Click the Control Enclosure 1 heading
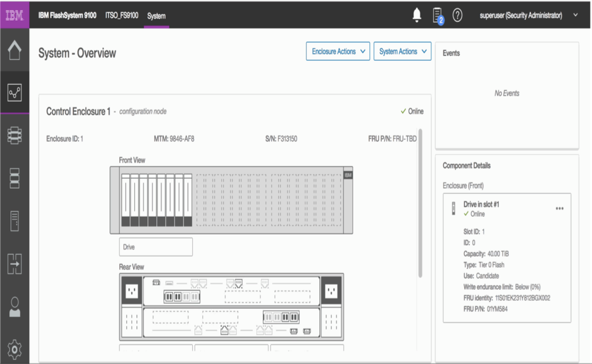This screenshot has height=364, width=592. coord(78,111)
